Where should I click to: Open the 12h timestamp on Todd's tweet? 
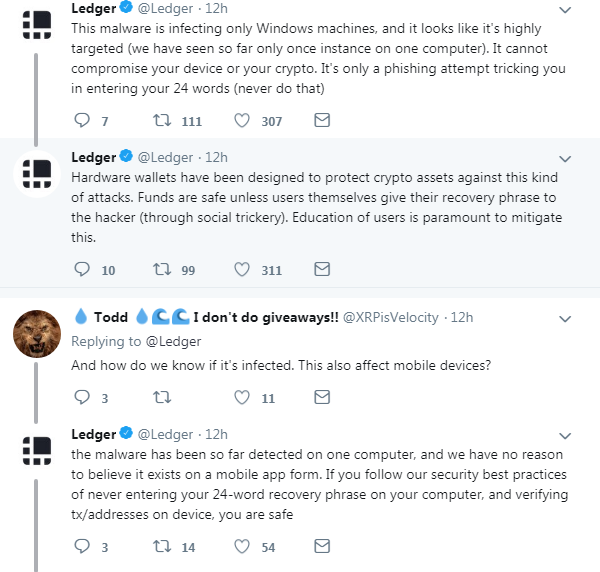pos(462,317)
